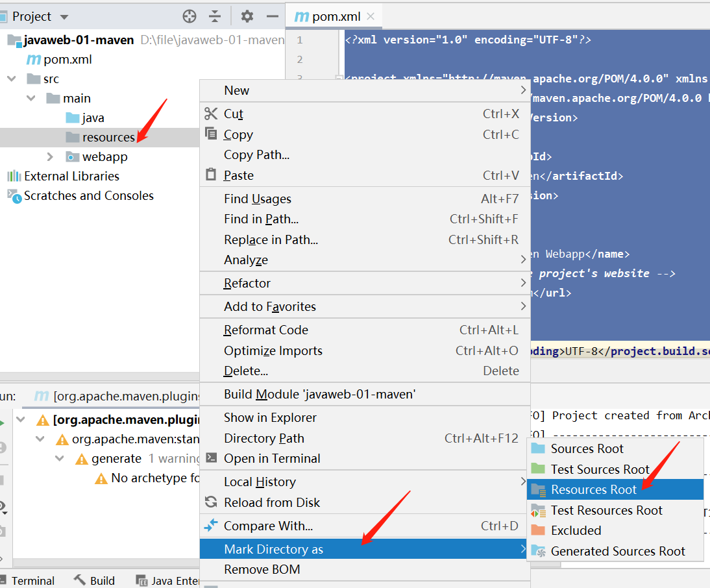710x588 pixels.
Task: Click the Paste clipboard icon
Action: 210,175
